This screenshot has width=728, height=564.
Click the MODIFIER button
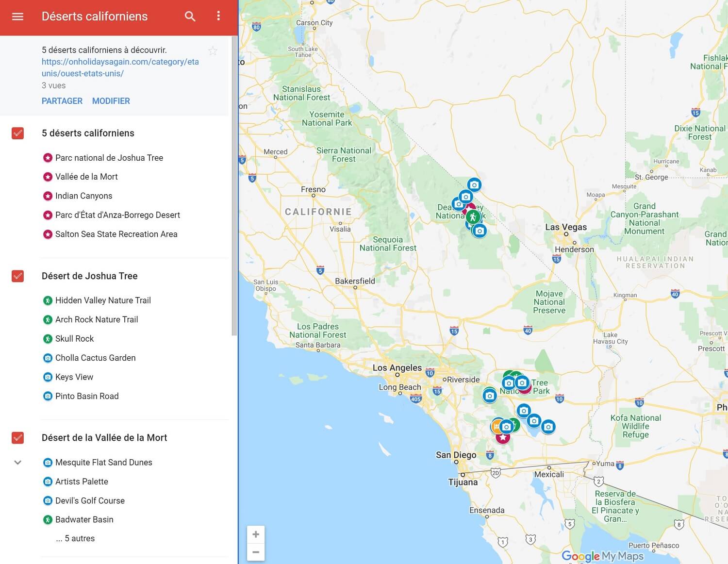click(111, 101)
